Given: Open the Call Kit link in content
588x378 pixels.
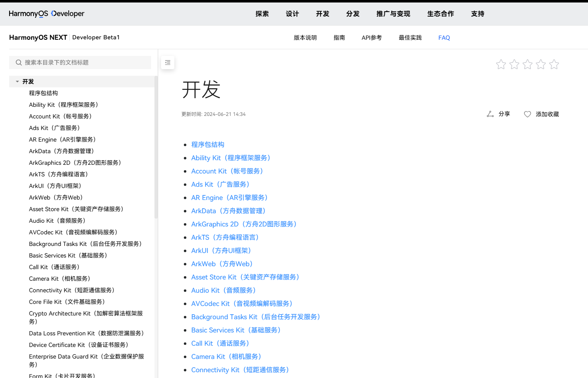Looking at the screenshot, I should [222, 343].
